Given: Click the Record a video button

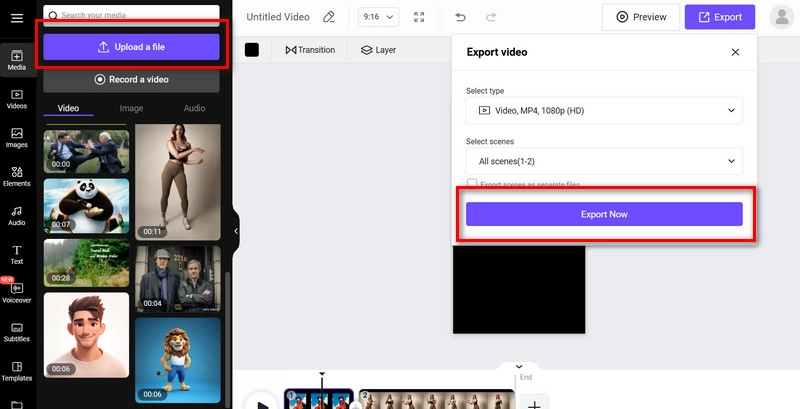Looking at the screenshot, I should tap(132, 80).
